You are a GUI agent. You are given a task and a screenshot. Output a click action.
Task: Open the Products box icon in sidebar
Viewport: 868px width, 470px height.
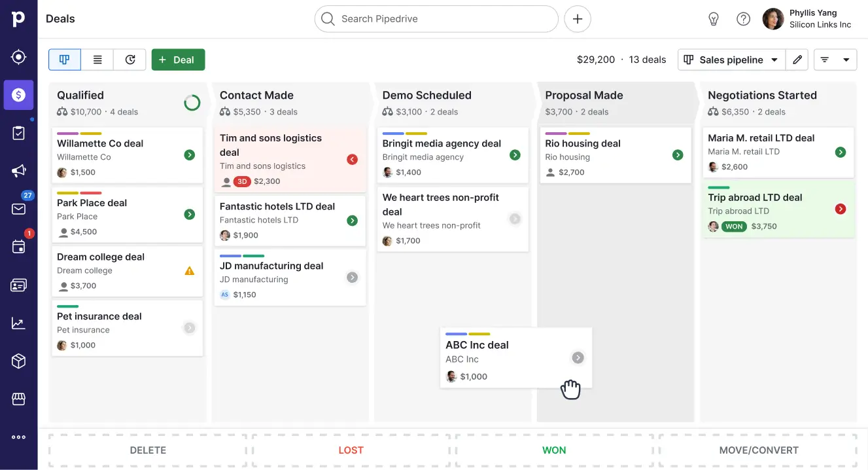click(x=18, y=361)
